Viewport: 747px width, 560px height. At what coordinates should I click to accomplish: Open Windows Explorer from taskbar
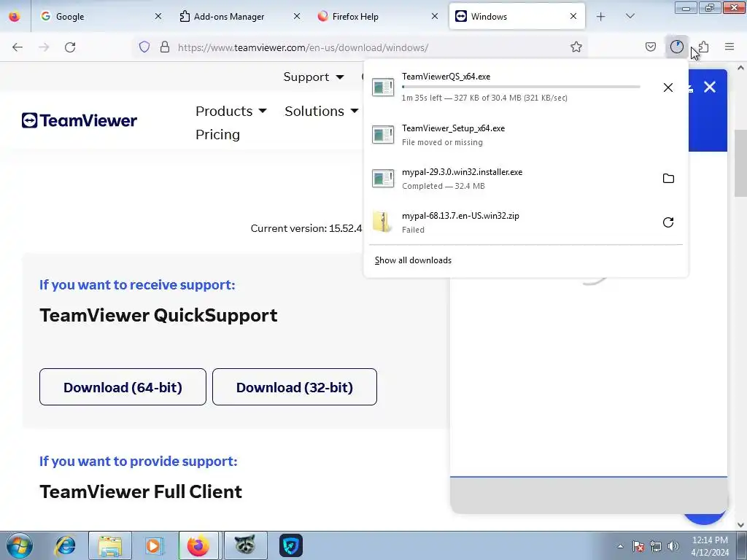pyautogui.click(x=109, y=545)
